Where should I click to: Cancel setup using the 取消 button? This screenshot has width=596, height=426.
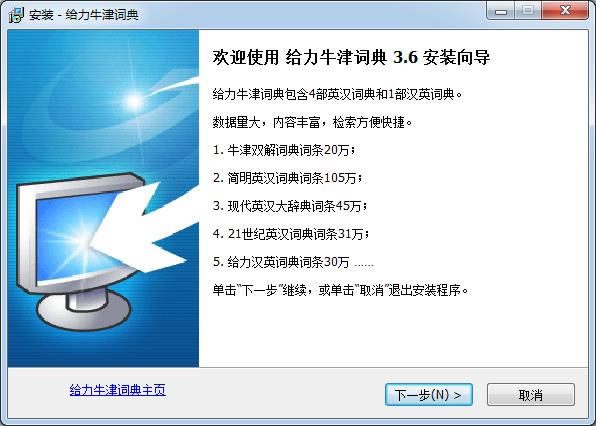tap(531, 395)
